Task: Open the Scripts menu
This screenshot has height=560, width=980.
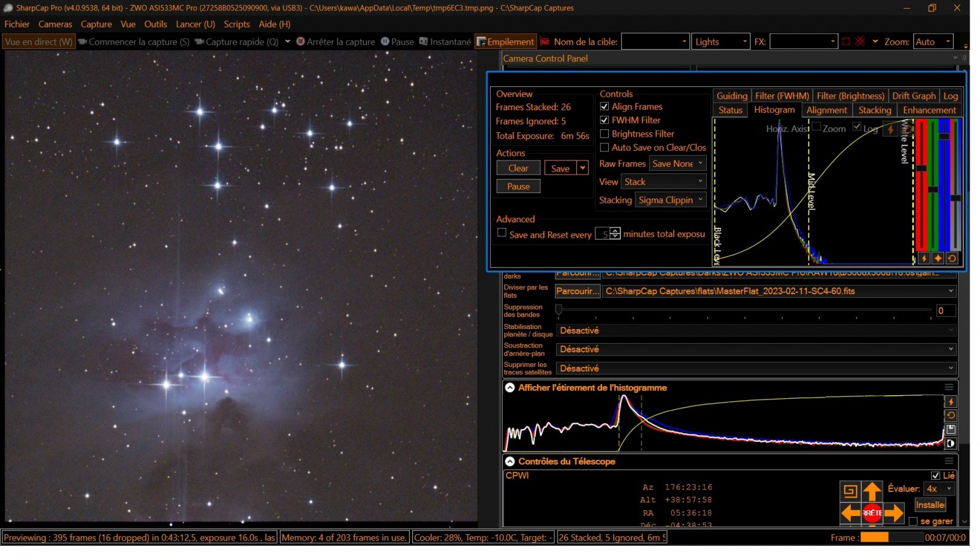Action: [236, 24]
